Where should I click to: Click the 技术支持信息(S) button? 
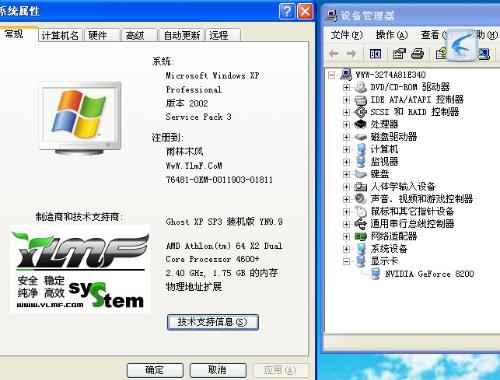point(213,322)
